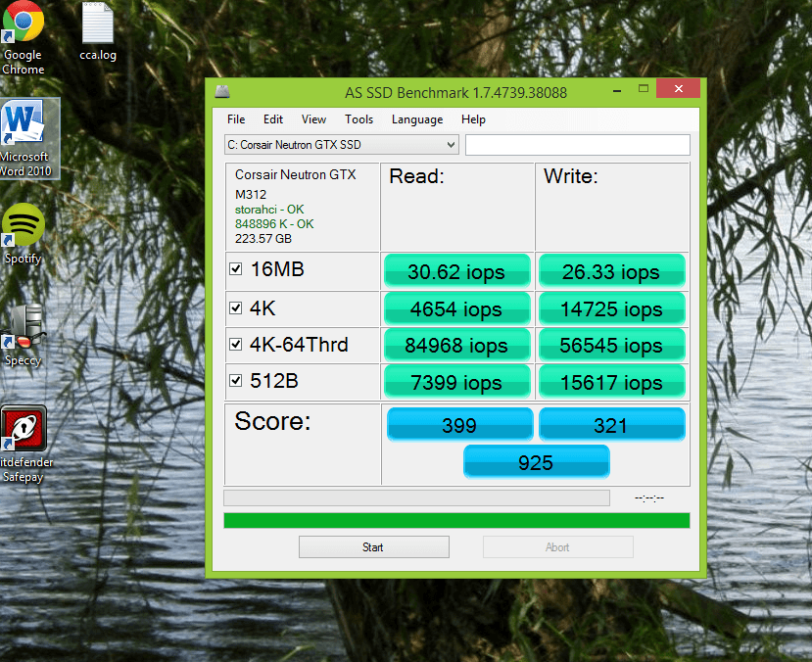Toggle the 4K-64Thrd test checkbox
This screenshot has width=812, height=662.
236,344
